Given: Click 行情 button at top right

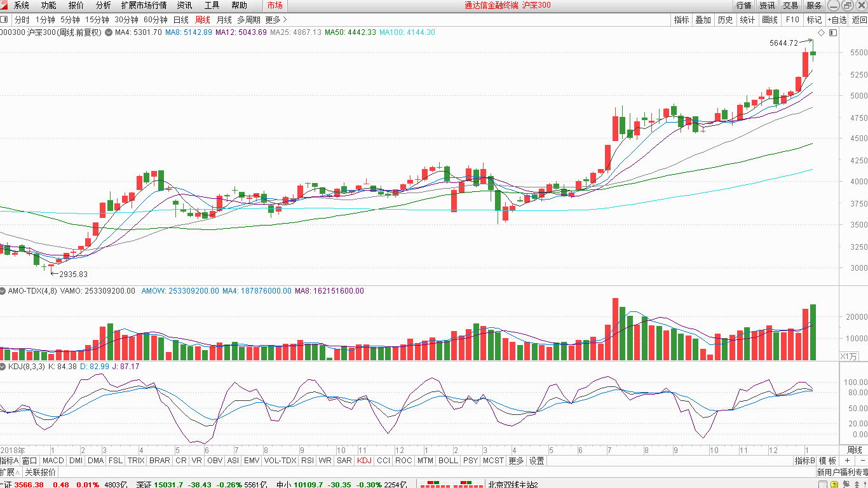Looking at the screenshot, I should (x=743, y=5).
